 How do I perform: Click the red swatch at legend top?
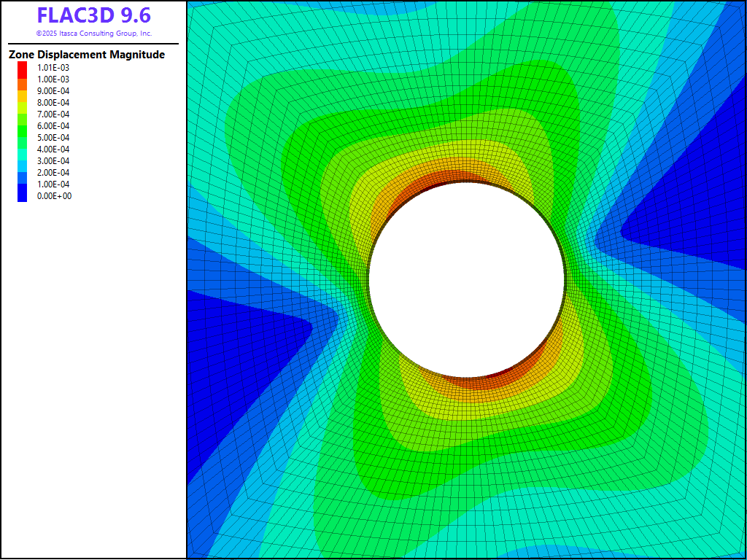point(23,67)
